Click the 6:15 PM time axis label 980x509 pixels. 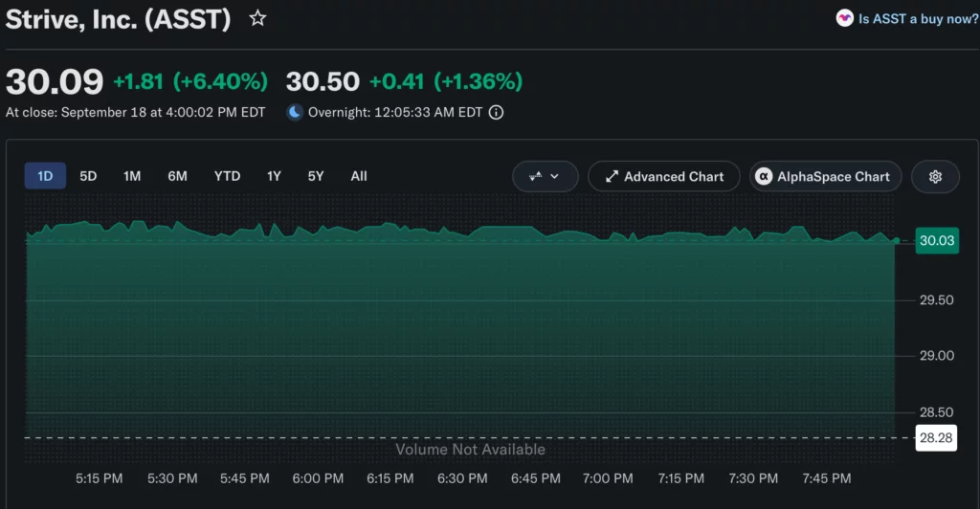(390, 478)
